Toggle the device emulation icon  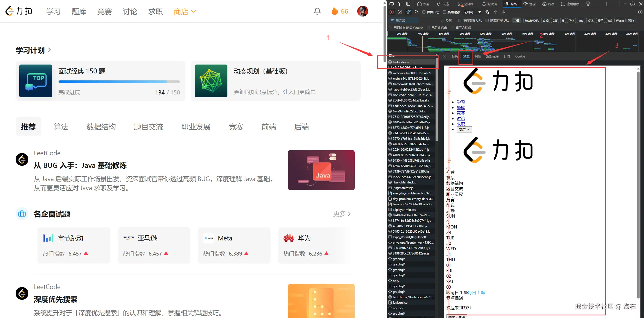(400, 4)
